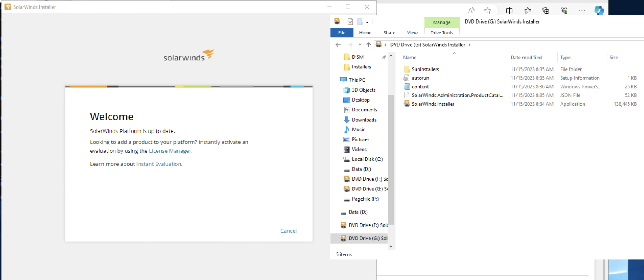Select This PC in navigation pane
Image resolution: width=644 pixels, height=280 pixels.
coord(356,80)
